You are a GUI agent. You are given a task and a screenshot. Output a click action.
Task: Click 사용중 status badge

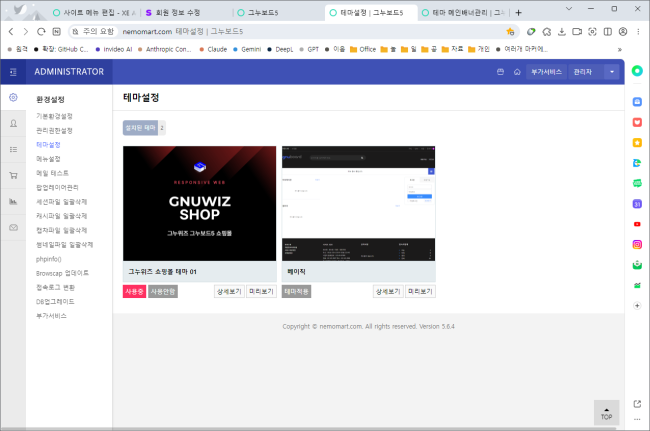click(x=134, y=291)
